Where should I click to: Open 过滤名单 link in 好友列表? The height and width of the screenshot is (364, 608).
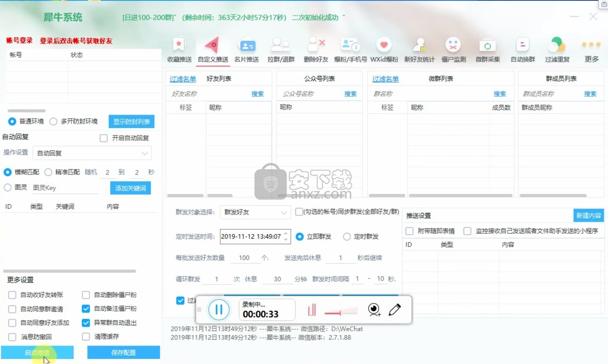point(183,79)
